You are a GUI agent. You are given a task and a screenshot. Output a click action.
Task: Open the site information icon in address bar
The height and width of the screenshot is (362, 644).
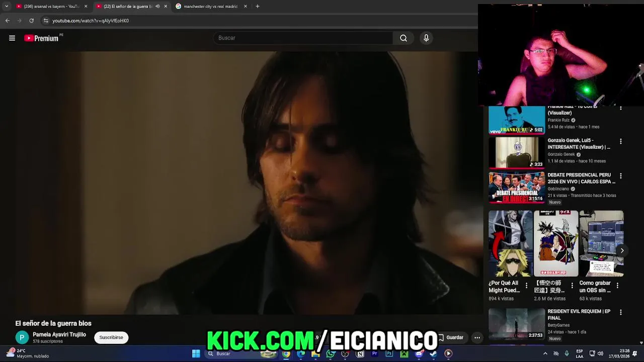click(x=46, y=21)
